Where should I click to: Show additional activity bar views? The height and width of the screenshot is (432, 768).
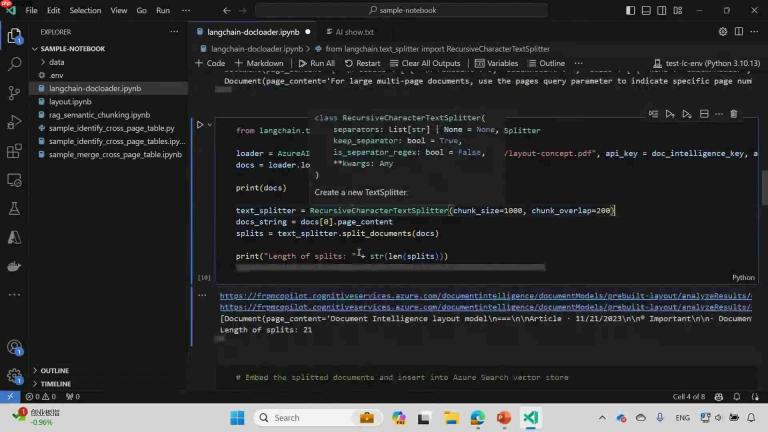pos(14,294)
